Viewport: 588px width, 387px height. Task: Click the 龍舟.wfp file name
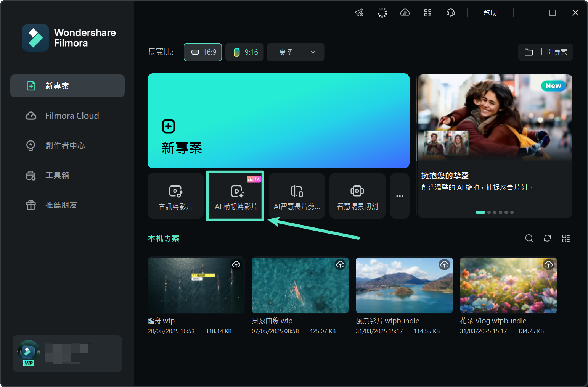tap(161, 321)
